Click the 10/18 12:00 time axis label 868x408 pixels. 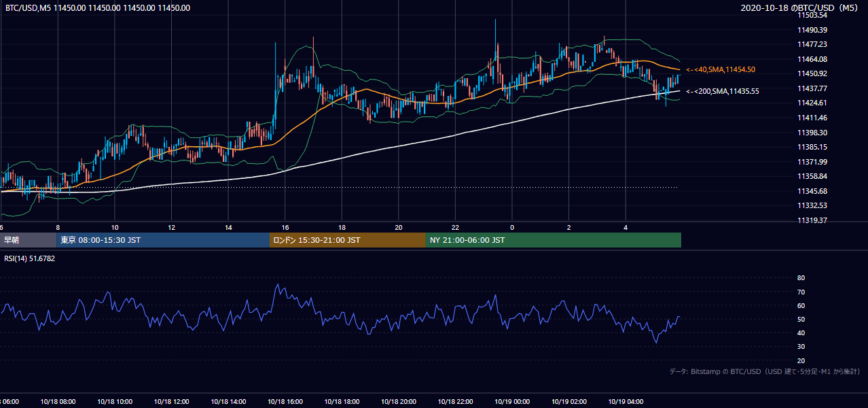[171, 402]
